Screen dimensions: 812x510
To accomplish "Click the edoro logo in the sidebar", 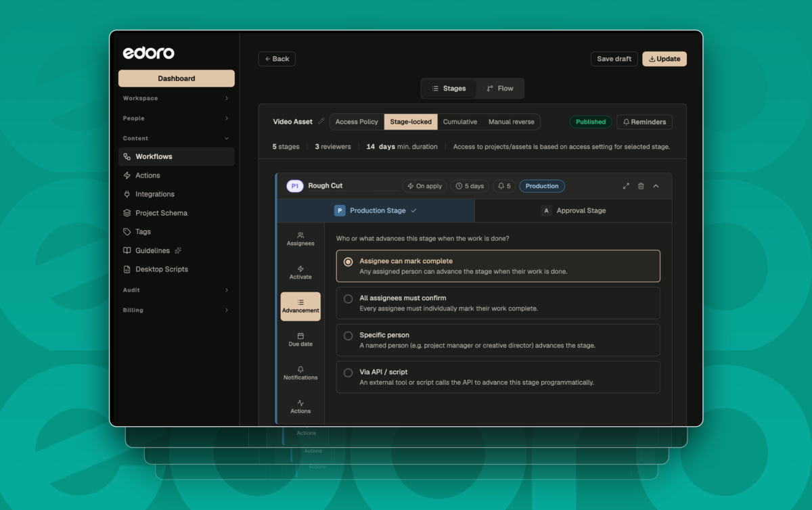I will click(148, 53).
